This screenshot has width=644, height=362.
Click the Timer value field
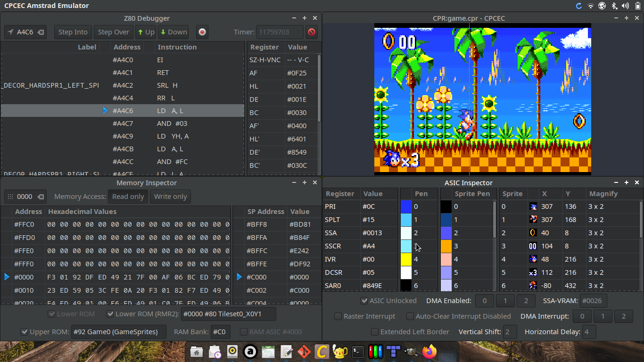[280, 32]
